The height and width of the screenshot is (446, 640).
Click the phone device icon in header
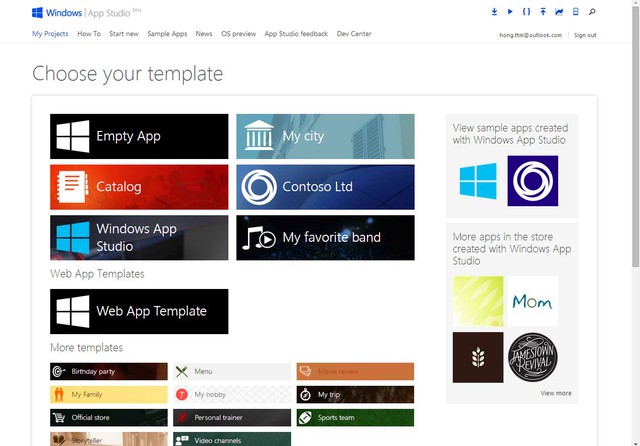[575, 12]
